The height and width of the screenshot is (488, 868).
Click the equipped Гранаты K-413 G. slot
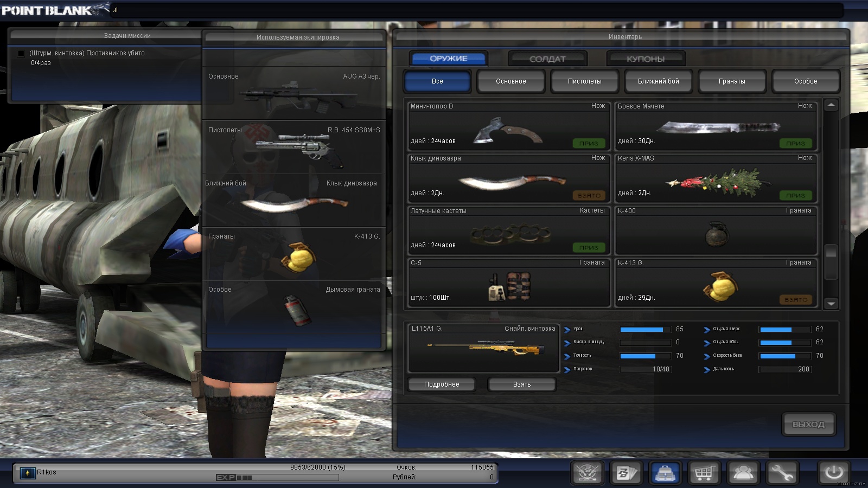point(293,253)
